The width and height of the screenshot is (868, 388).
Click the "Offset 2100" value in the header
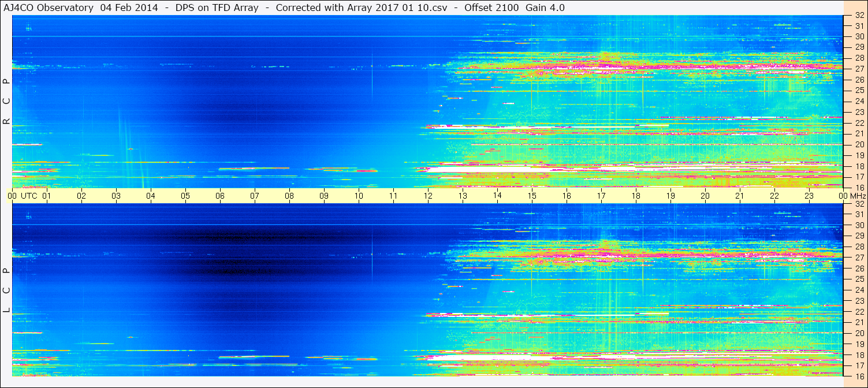491,8
